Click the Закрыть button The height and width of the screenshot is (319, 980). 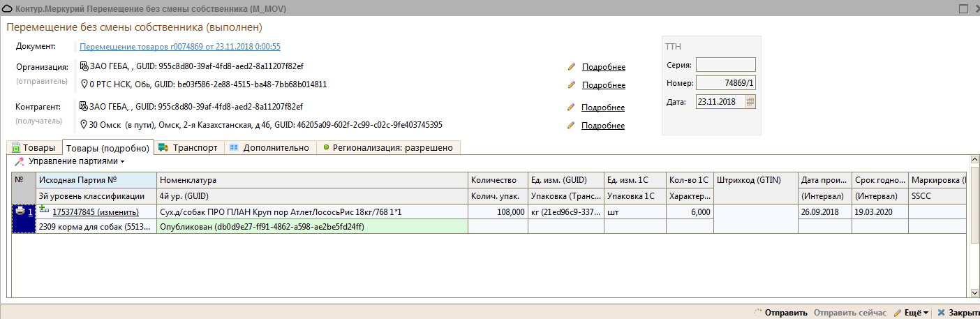pyautogui.click(x=958, y=312)
